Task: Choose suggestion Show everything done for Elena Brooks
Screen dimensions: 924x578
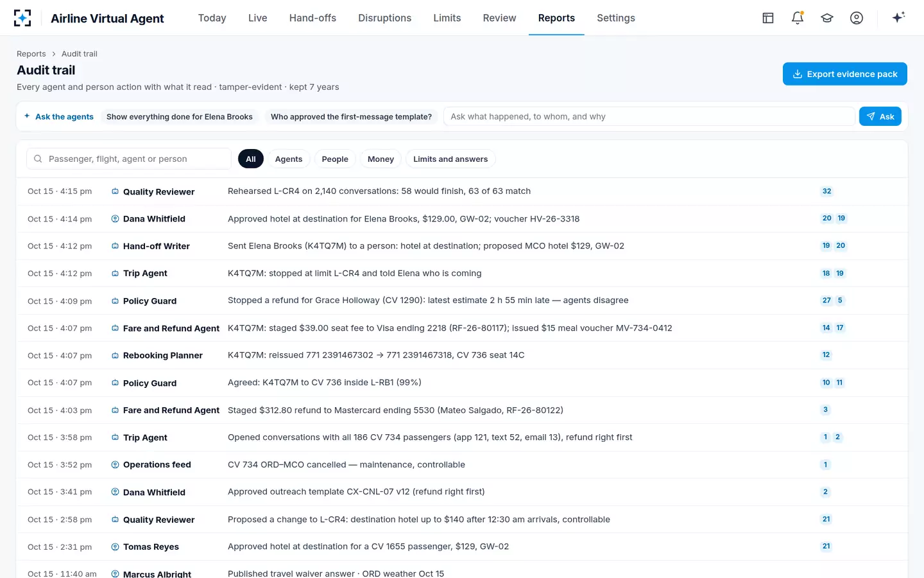Action: 180,116
